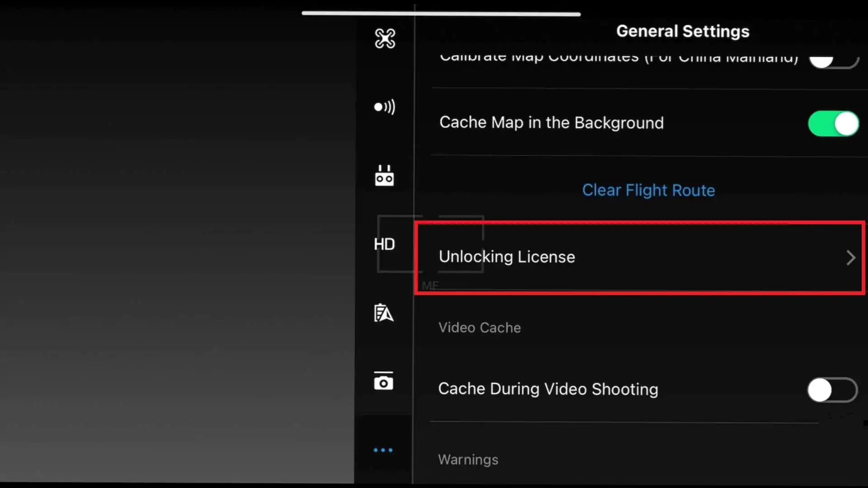The height and width of the screenshot is (488, 868).
Task: Tap the Cache Map in the Background label
Action: point(551,122)
